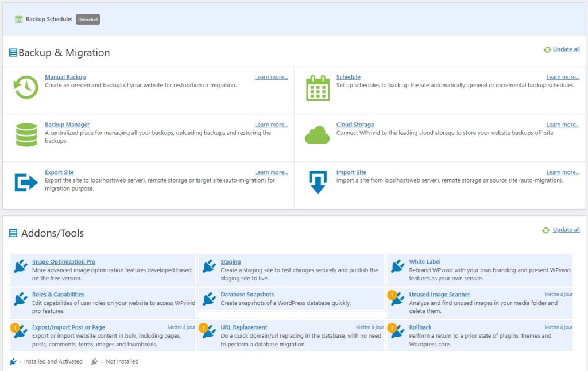Click the Unused Image Scanner plug icon
Image resolution: width=588 pixels, height=371 pixels.
(x=398, y=299)
